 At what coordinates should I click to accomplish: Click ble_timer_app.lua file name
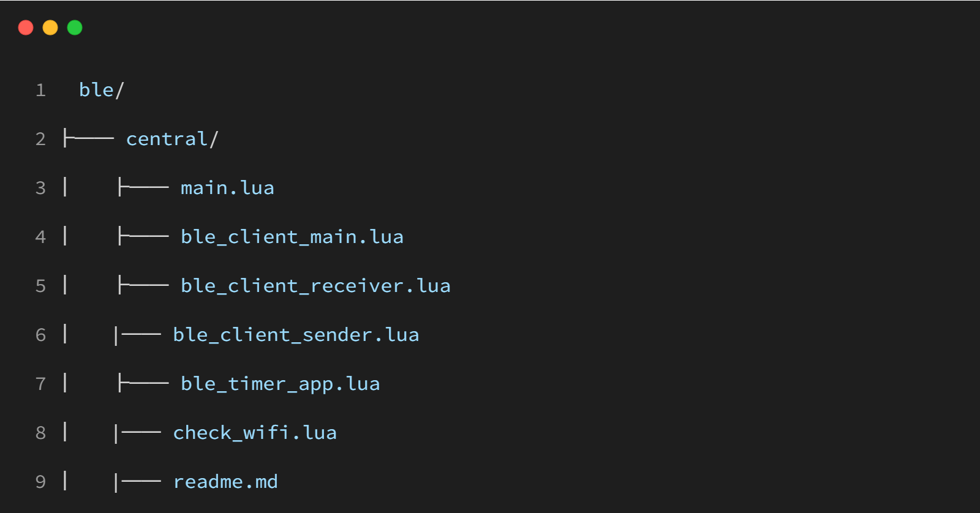(281, 384)
